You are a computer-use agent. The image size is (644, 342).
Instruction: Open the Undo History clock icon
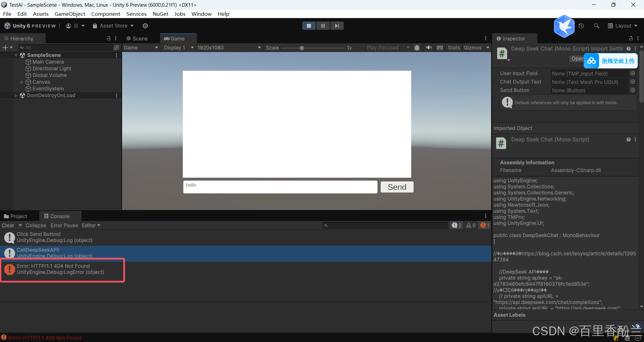point(581,26)
